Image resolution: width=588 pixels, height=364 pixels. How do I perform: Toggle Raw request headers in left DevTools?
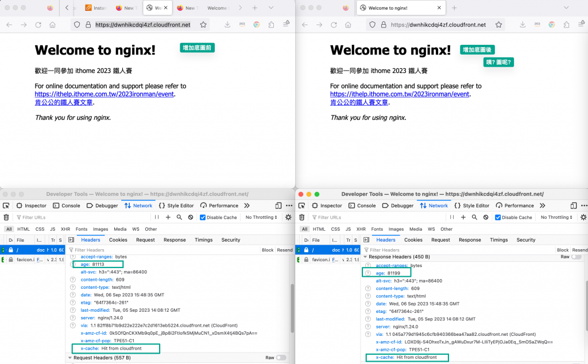[281, 358]
